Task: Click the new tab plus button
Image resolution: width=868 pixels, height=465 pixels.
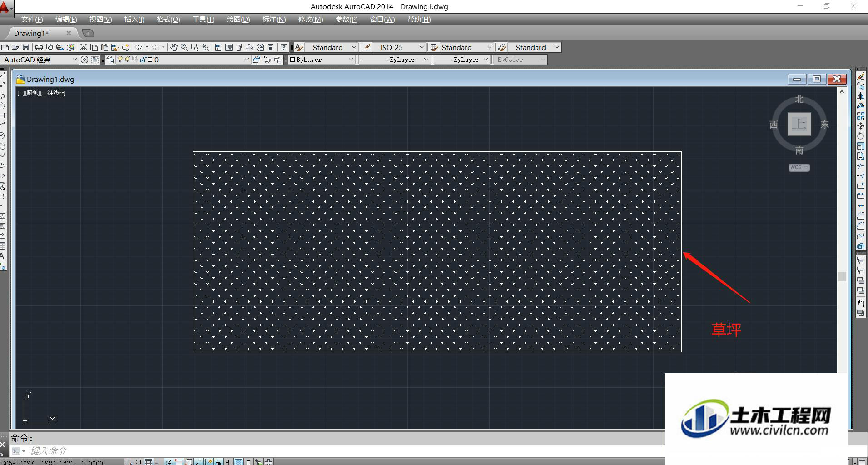Action: pyautogui.click(x=88, y=33)
